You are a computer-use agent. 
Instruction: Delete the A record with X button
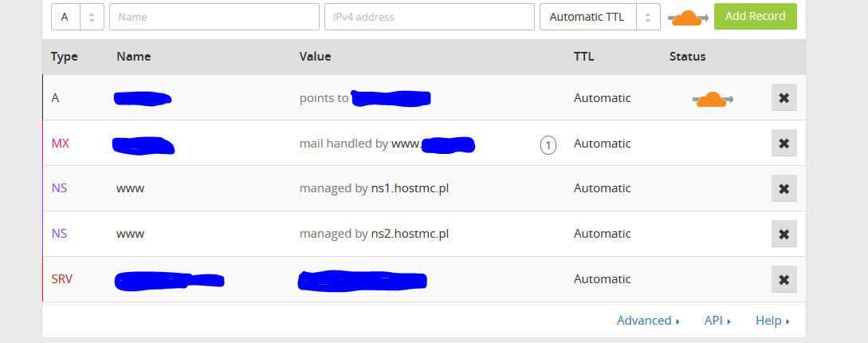(x=784, y=98)
